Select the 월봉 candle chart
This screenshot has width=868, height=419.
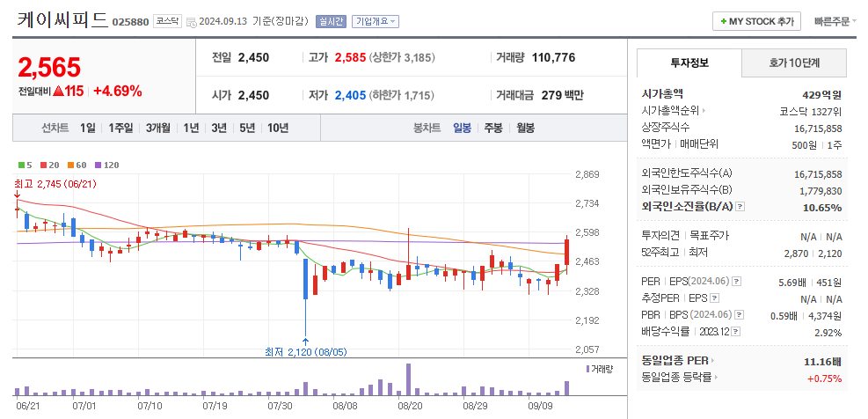525,128
